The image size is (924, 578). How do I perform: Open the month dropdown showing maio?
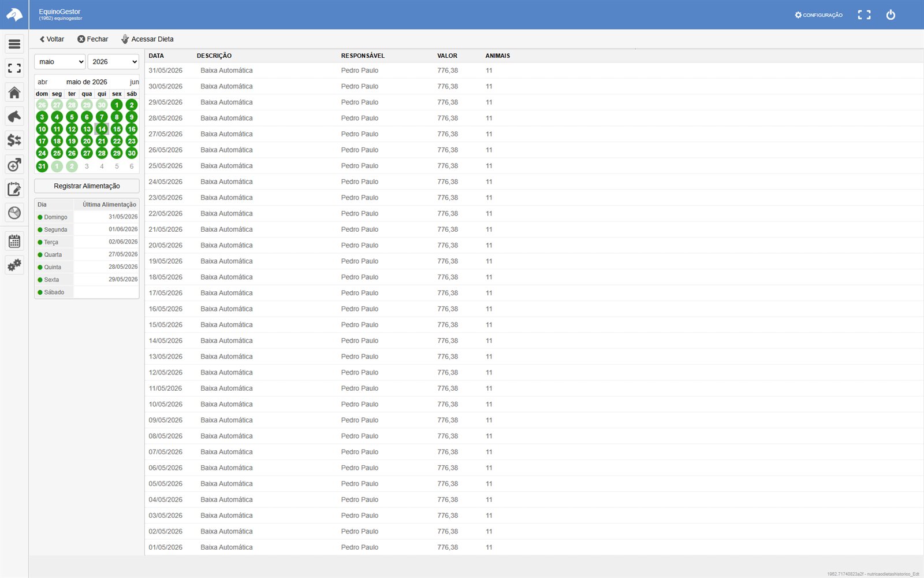coord(60,62)
